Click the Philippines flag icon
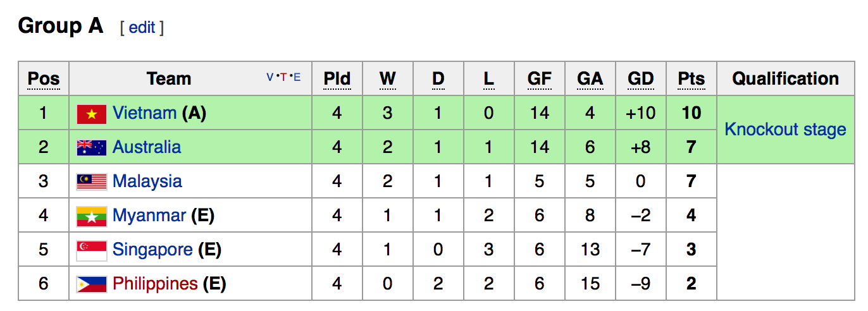The height and width of the screenshot is (311, 868). click(91, 284)
